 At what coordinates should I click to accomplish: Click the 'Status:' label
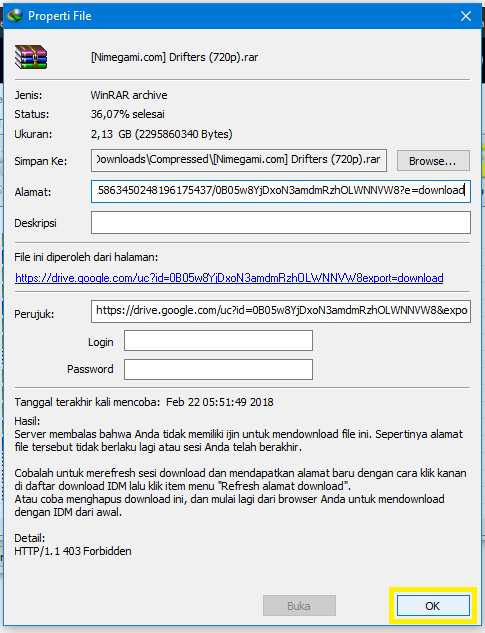tap(31, 114)
